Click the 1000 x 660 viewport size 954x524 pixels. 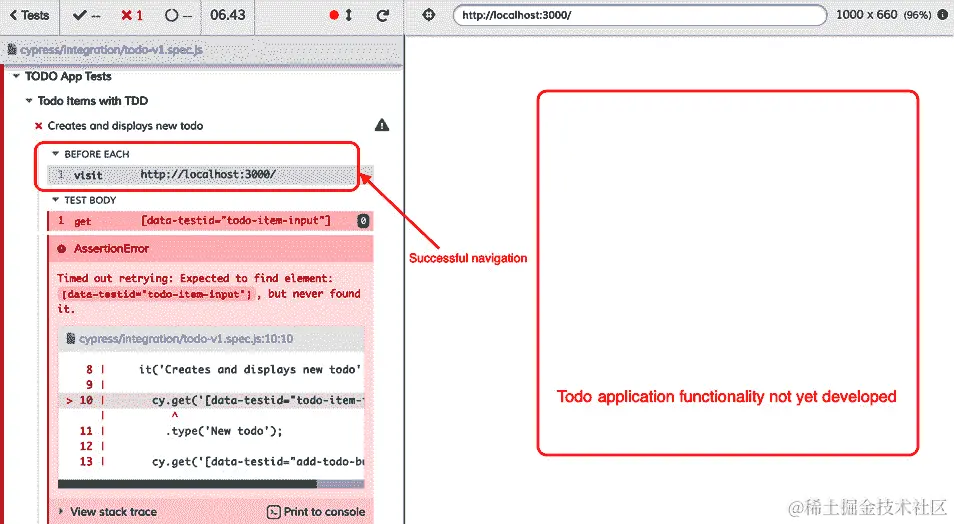click(866, 15)
